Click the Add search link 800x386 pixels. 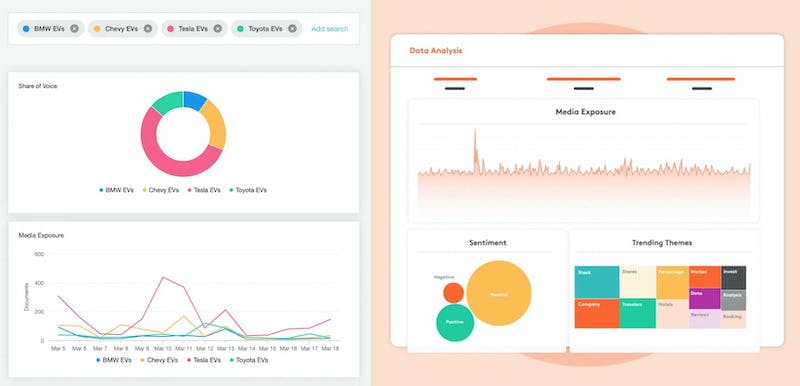tap(330, 29)
